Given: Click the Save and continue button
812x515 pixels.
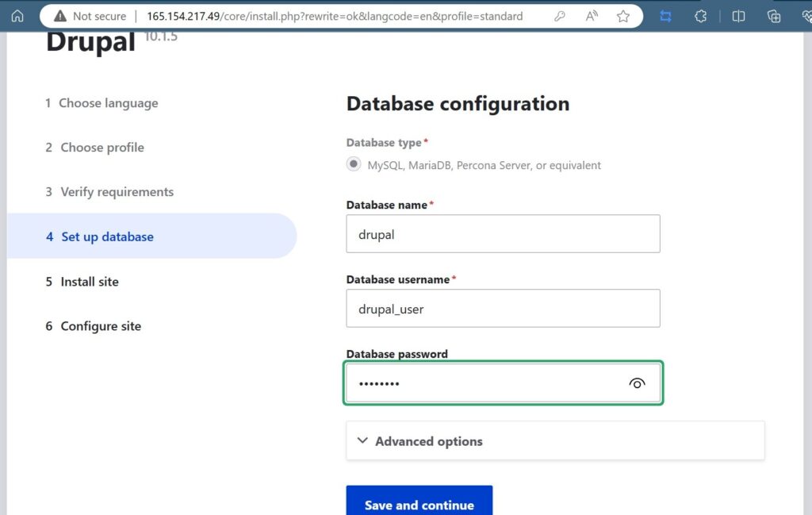Looking at the screenshot, I should click(419, 505).
